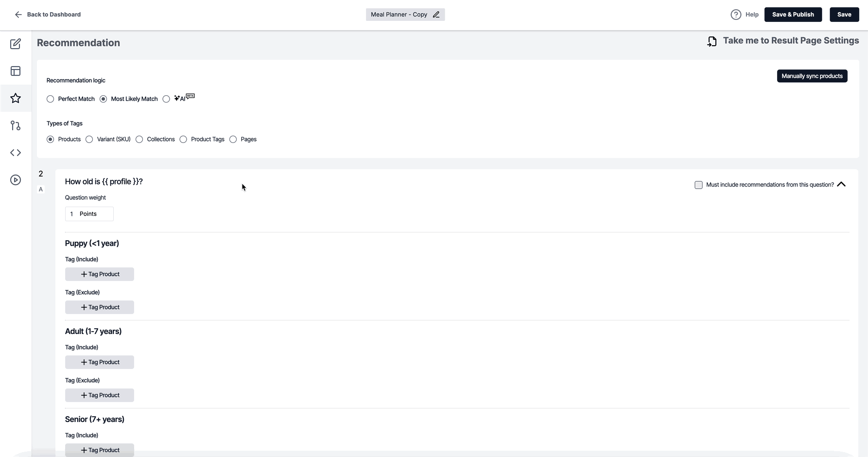Image resolution: width=868 pixels, height=457 pixels.
Task: Click the help question mark icon
Action: pos(736,15)
